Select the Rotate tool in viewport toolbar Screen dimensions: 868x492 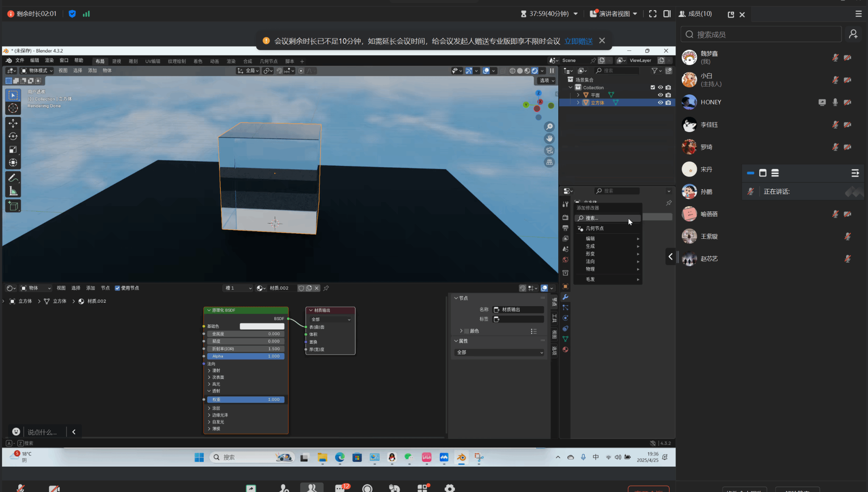pyautogui.click(x=13, y=136)
